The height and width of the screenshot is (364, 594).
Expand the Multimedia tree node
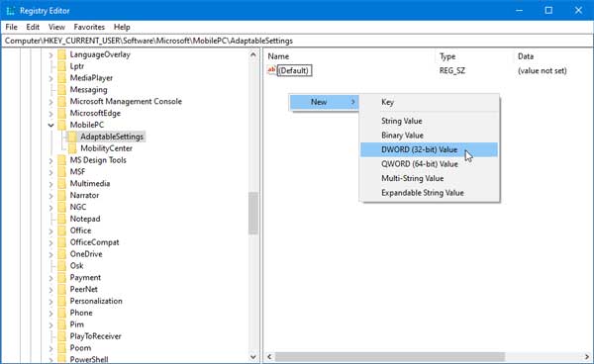(50, 184)
